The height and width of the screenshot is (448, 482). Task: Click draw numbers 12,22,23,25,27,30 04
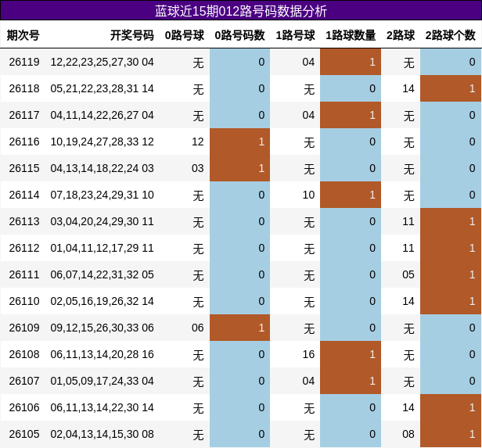102,62
